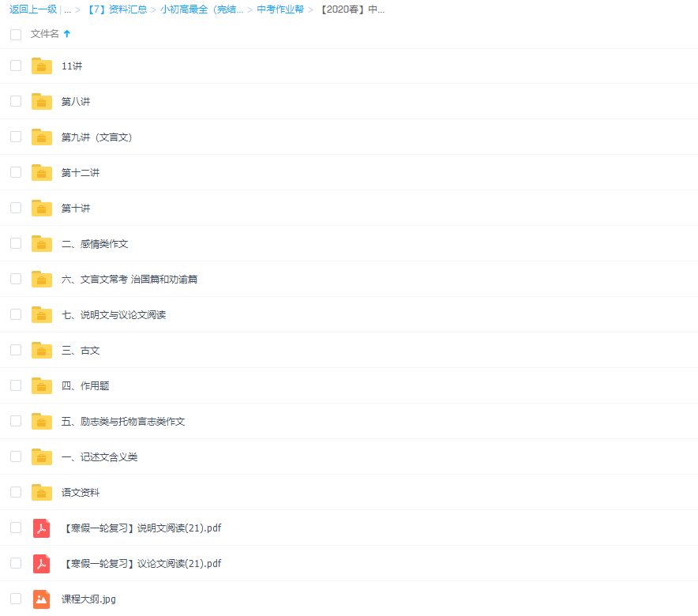Open the truncated breadcrumb 小初高最全（完结...

[x=201, y=10]
